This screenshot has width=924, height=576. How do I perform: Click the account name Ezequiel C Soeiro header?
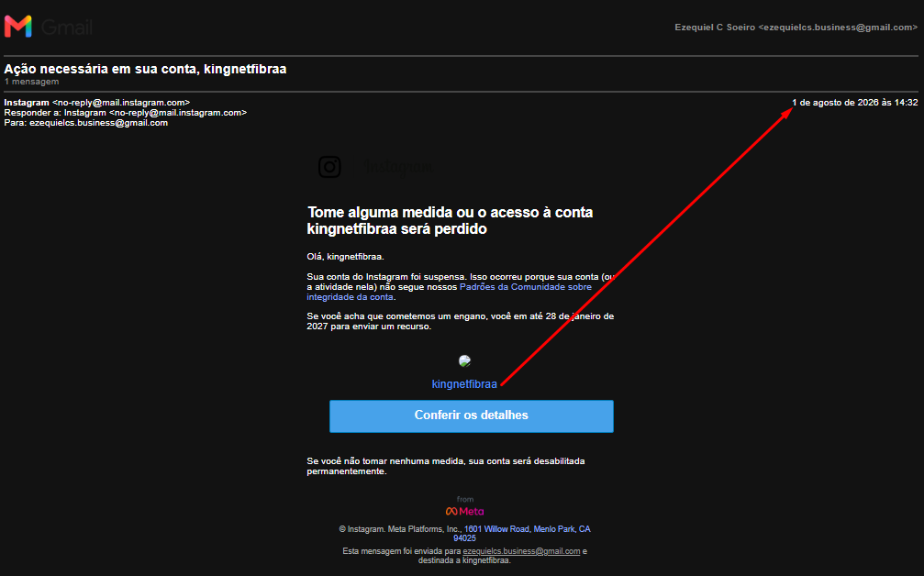(796, 28)
